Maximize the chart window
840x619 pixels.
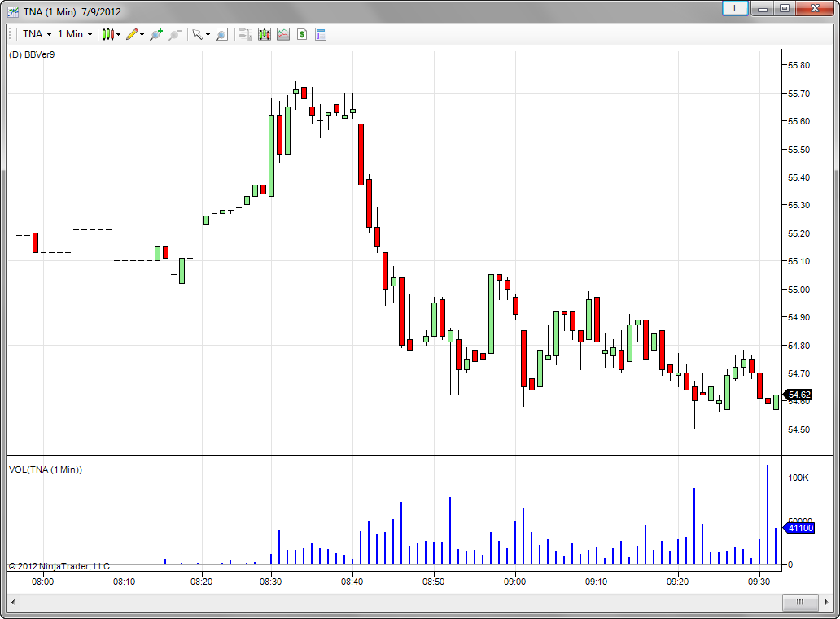[785, 9]
